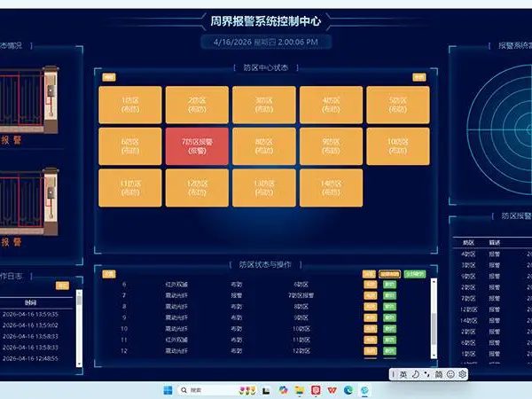Image resolution: width=532 pixels, height=399 pixels.
Task: Select log entry 2026-04-16 13:59:35
Action: 30,314
